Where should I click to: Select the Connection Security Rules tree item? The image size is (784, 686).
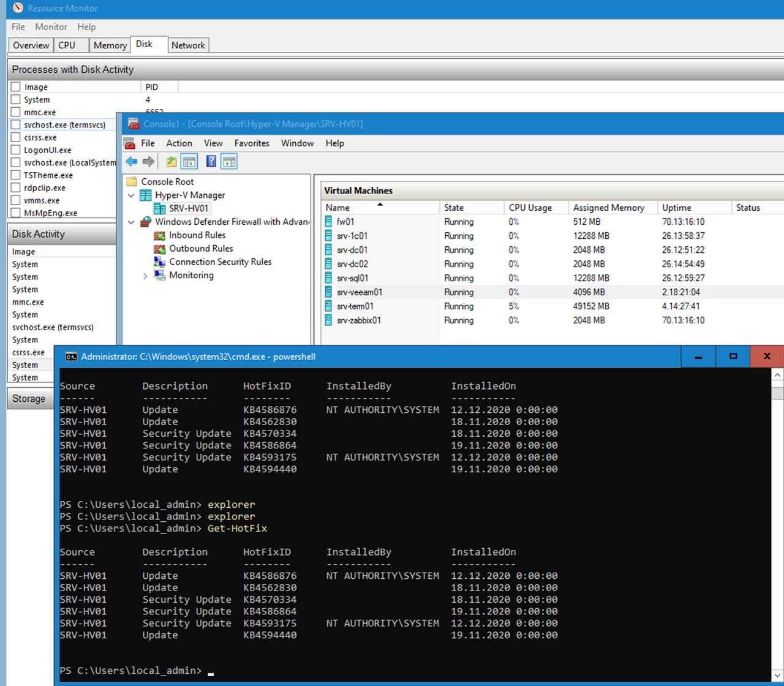(x=221, y=262)
